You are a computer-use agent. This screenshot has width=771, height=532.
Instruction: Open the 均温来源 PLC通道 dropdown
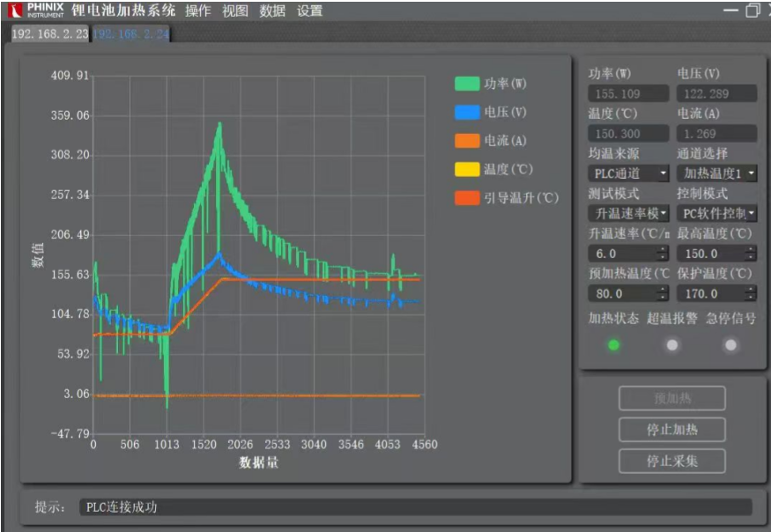[628, 174]
